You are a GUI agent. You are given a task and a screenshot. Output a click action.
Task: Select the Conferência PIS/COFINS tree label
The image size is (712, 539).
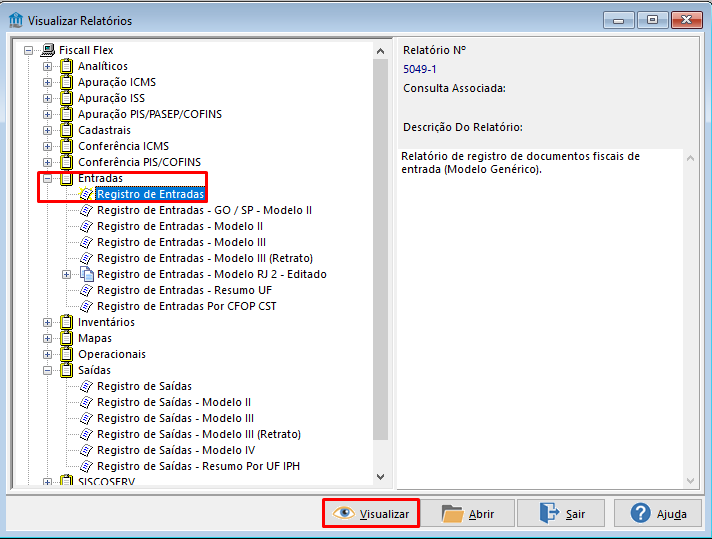139,162
